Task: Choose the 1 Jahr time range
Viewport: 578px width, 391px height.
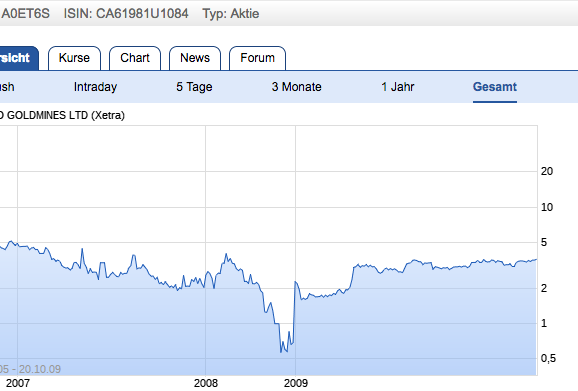Action: [398, 87]
